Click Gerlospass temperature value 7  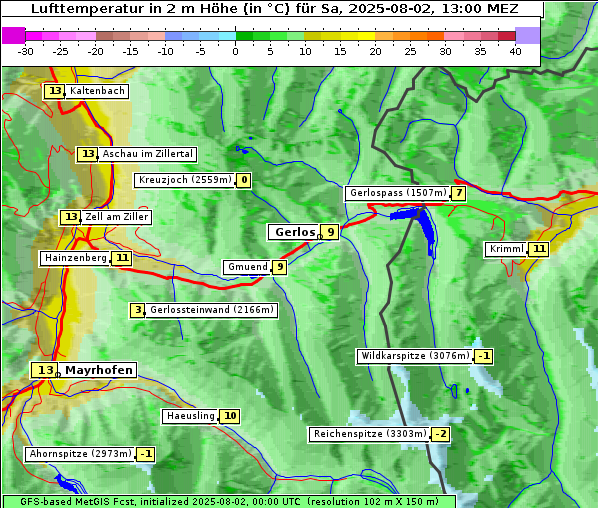459,193
